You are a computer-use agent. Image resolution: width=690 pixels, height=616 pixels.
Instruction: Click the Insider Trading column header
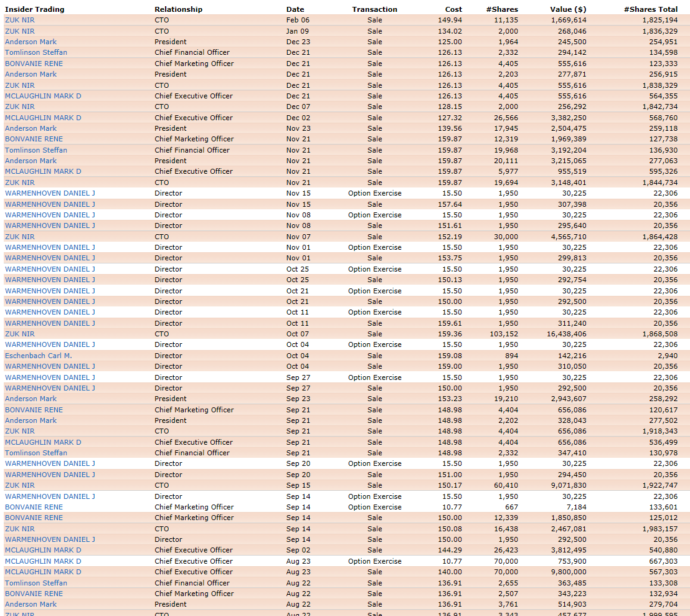(34, 9)
